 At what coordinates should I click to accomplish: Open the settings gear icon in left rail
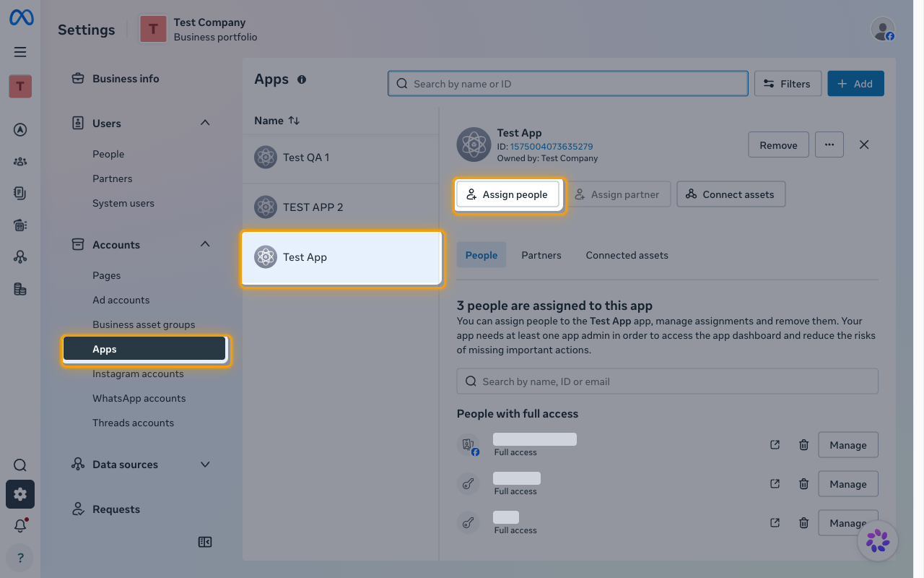20,494
